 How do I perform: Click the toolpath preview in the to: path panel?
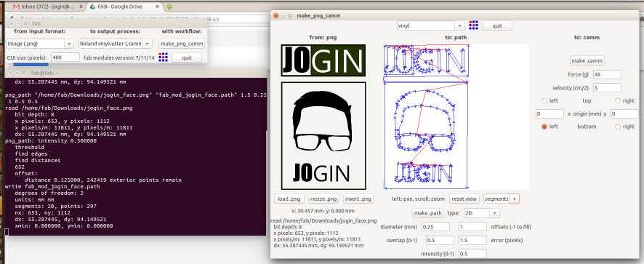456,117
